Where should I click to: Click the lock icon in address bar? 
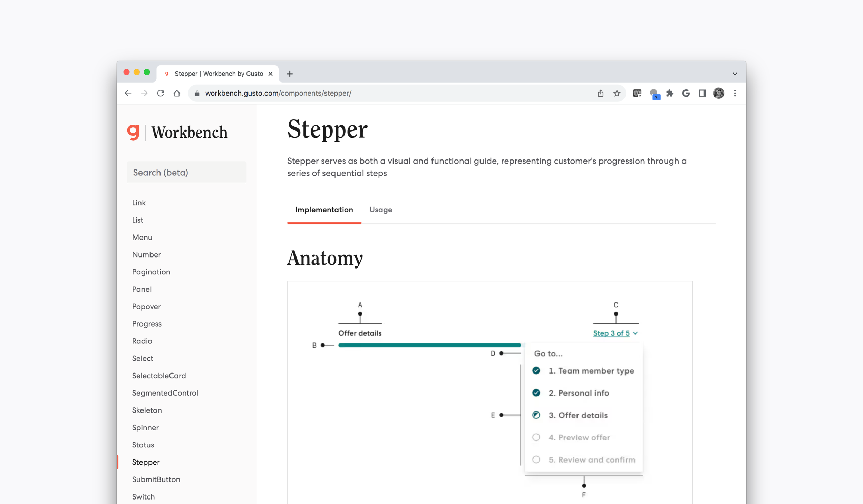click(x=197, y=93)
